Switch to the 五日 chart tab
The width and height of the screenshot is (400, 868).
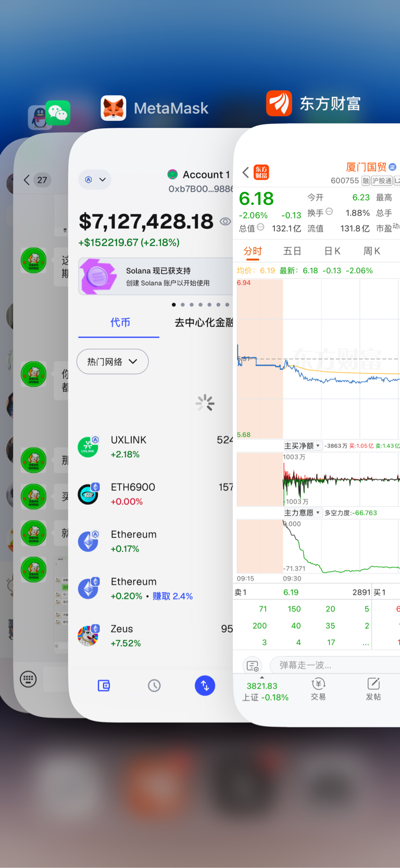(x=292, y=251)
